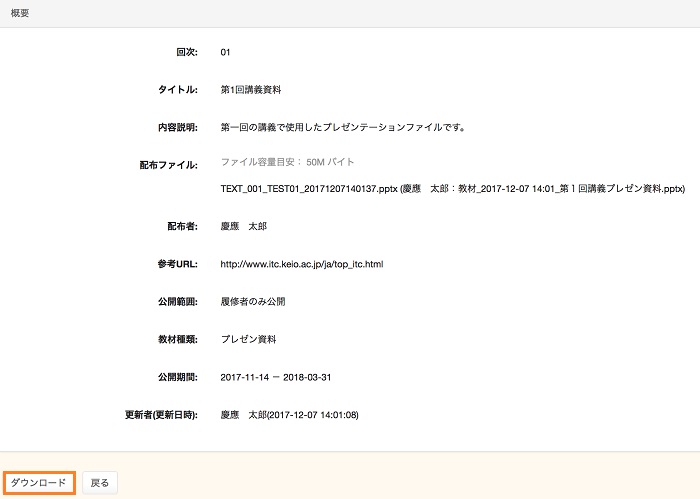Image resolution: width=700 pixels, height=499 pixels.
Task: Click the プレゼン資料 material type value
Action: coord(249,339)
